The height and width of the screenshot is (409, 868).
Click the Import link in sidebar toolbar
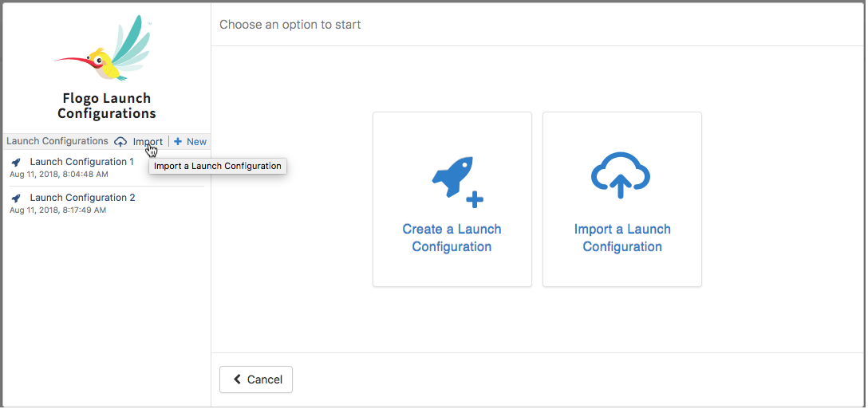[148, 142]
